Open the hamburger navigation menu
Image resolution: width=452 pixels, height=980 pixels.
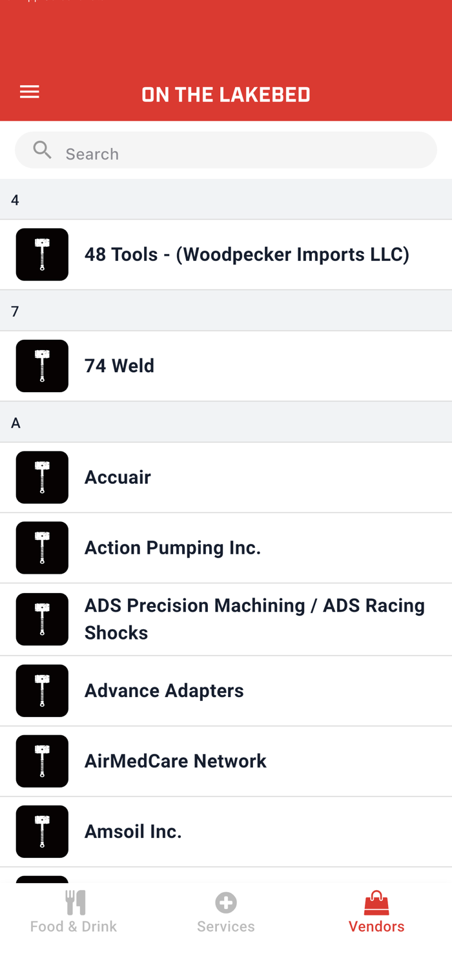click(30, 92)
